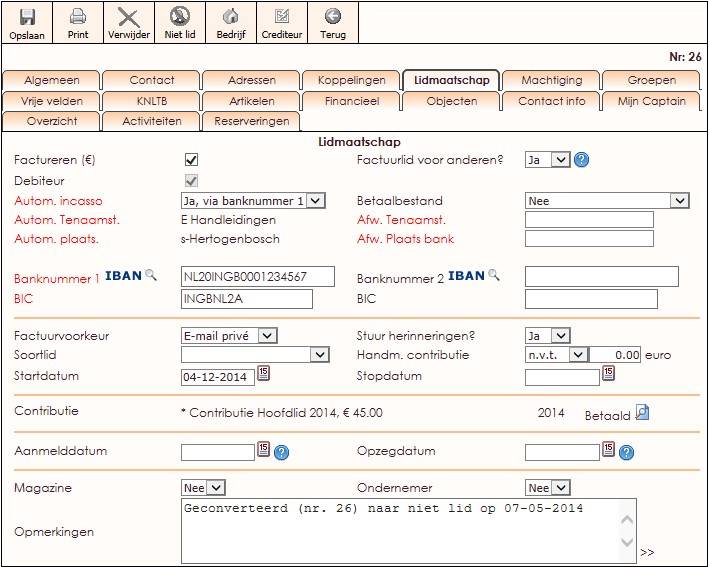Click the Afw. Tenaamst. input field
This screenshot has height=567, width=709.
click(x=589, y=220)
